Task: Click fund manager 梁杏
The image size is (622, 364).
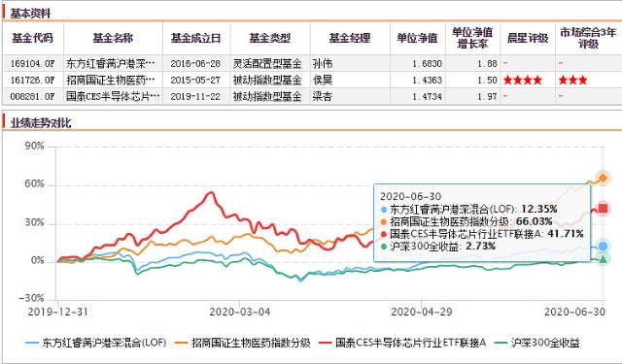Action: (x=323, y=97)
